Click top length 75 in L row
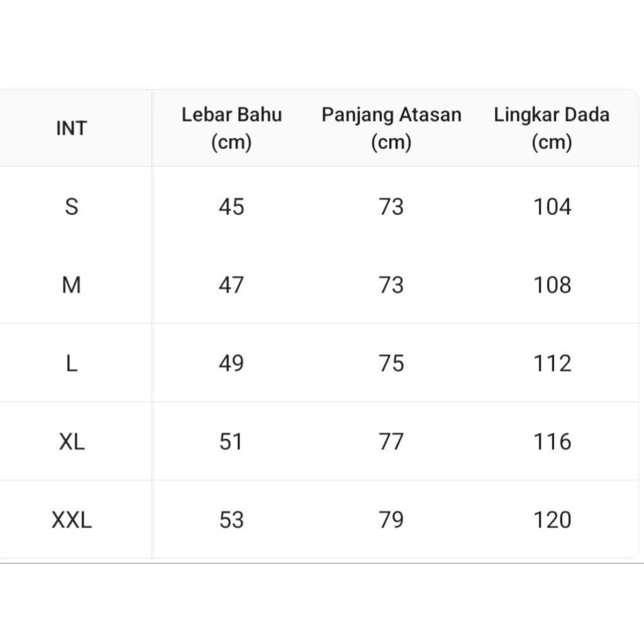 tap(391, 364)
